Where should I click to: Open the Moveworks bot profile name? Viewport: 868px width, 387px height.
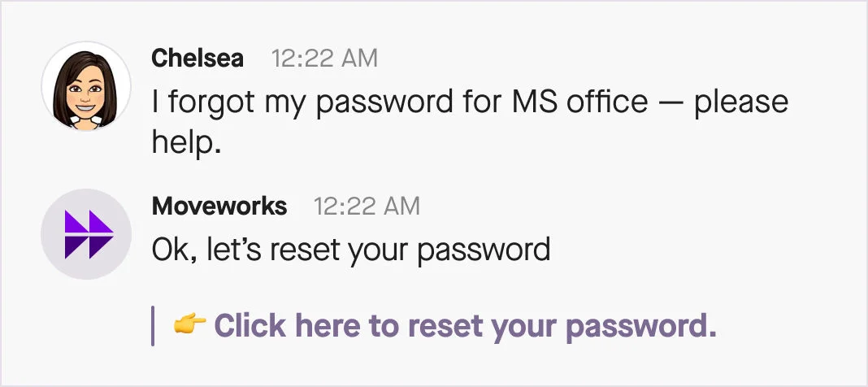(x=219, y=207)
